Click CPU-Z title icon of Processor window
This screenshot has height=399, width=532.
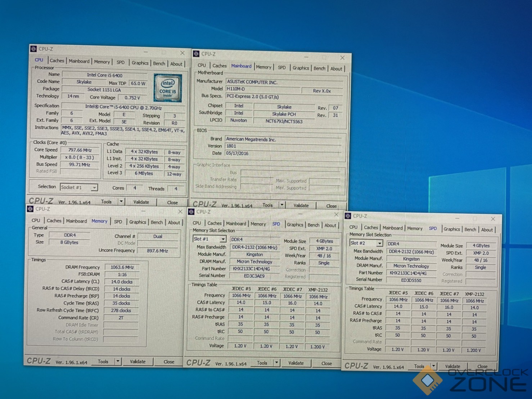[33, 49]
